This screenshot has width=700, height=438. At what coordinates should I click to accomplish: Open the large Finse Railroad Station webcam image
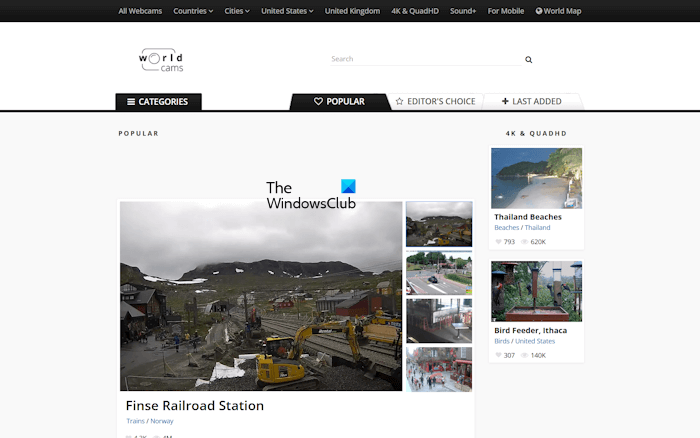click(261, 296)
